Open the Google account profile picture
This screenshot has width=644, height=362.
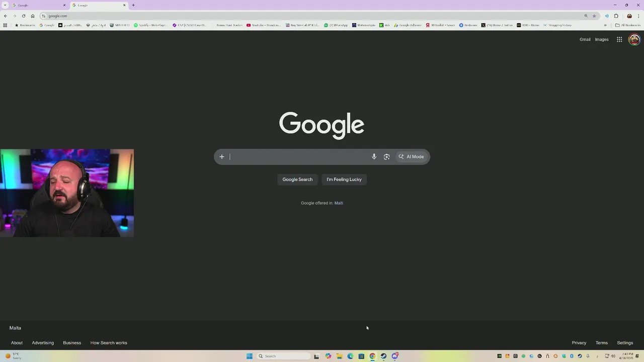click(x=634, y=39)
